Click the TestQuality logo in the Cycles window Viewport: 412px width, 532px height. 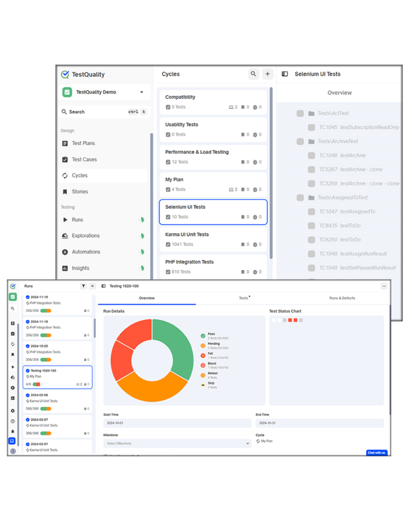point(65,74)
